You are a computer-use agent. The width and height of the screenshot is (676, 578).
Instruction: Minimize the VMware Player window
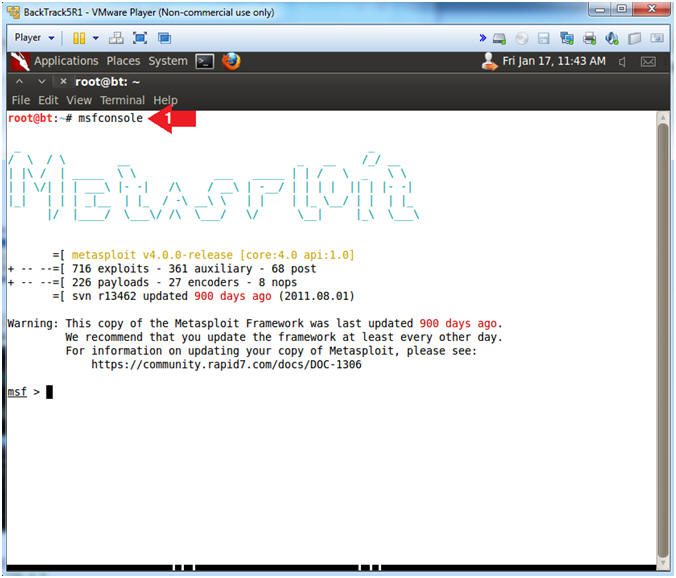[600, 9]
